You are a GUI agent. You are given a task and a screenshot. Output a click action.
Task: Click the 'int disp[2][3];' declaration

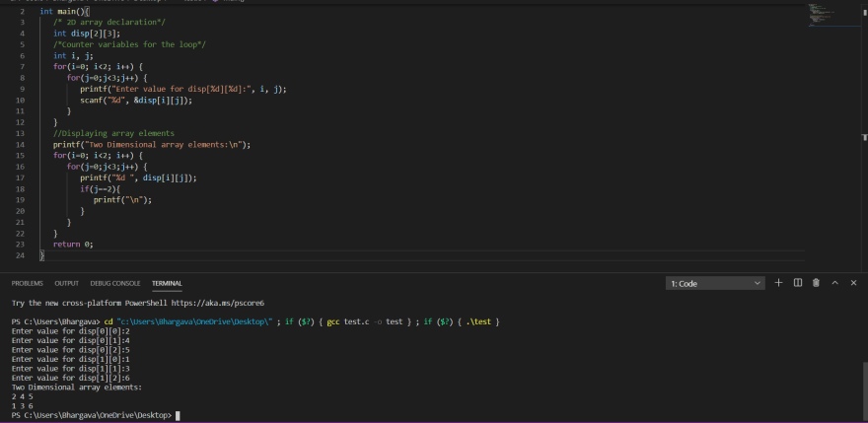[x=87, y=34]
